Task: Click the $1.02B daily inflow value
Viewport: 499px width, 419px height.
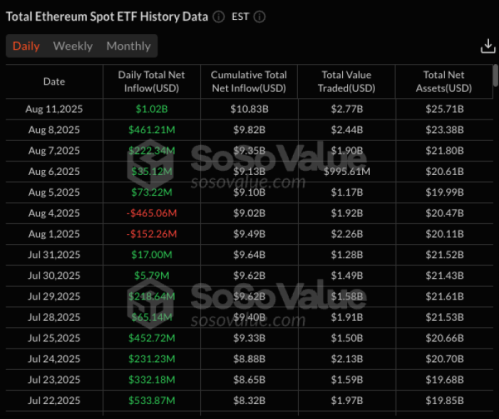Action: [152, 109]
